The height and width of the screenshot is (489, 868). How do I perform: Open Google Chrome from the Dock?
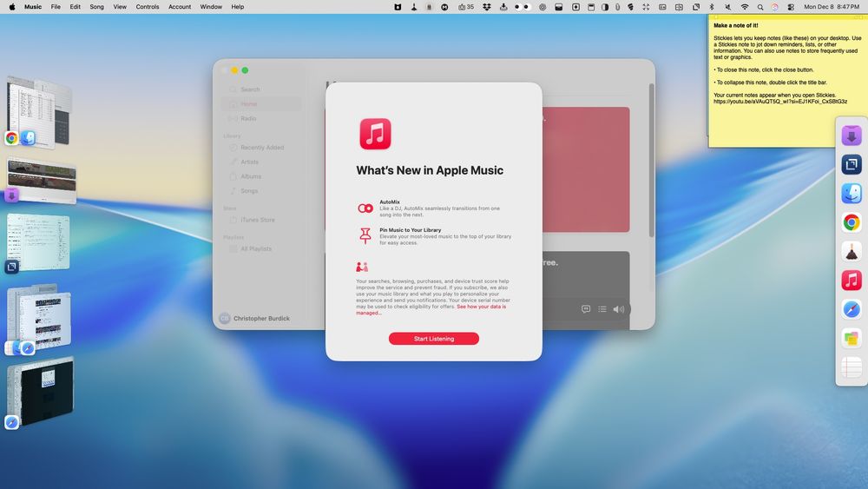point(852,222)
